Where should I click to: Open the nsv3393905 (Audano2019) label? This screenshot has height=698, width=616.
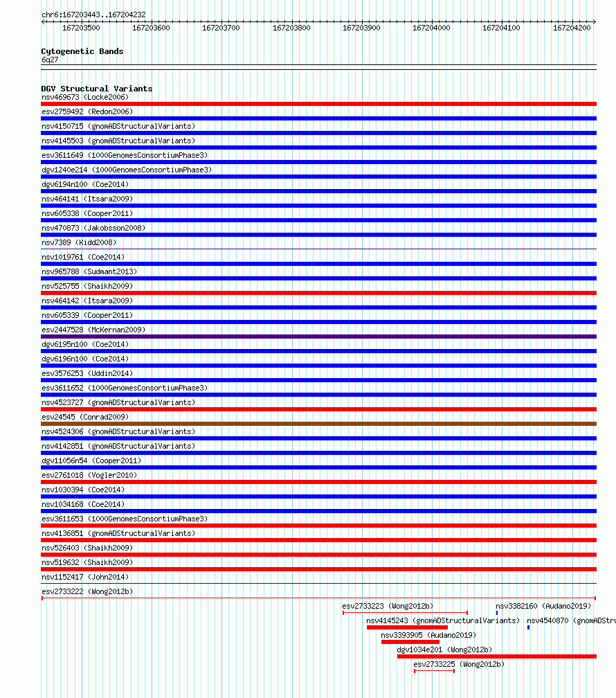pos(428,635)
